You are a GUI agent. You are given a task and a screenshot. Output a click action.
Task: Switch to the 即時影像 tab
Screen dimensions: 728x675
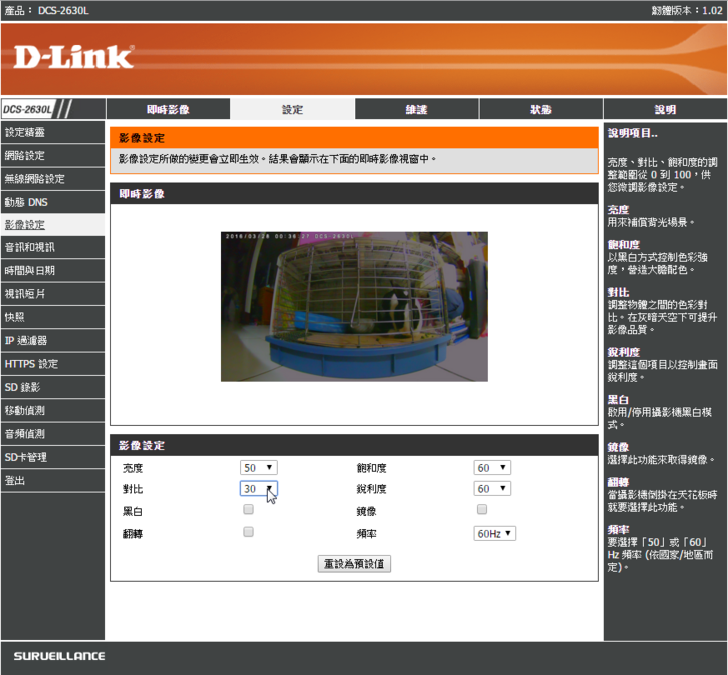[x=167, y=109]
